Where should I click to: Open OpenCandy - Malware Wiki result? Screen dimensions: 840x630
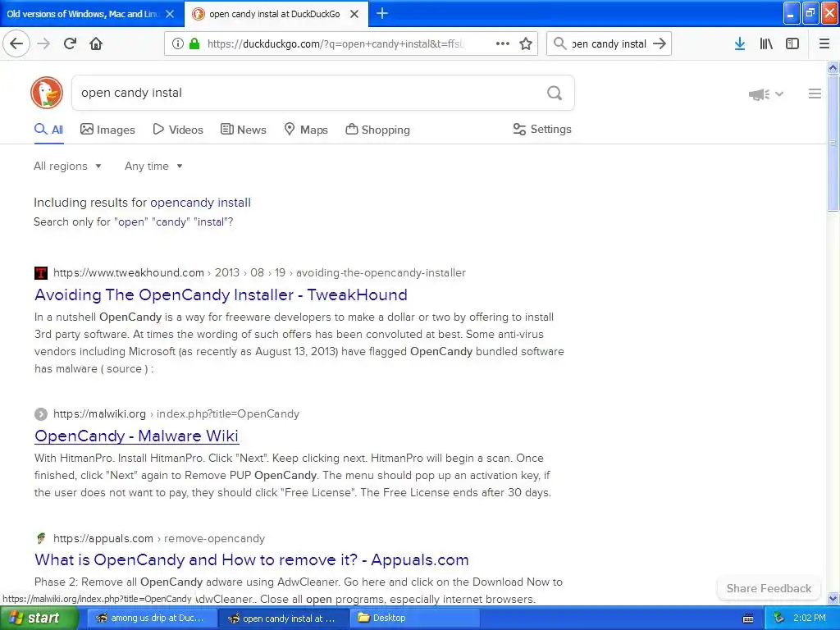(x=137, y=436)
